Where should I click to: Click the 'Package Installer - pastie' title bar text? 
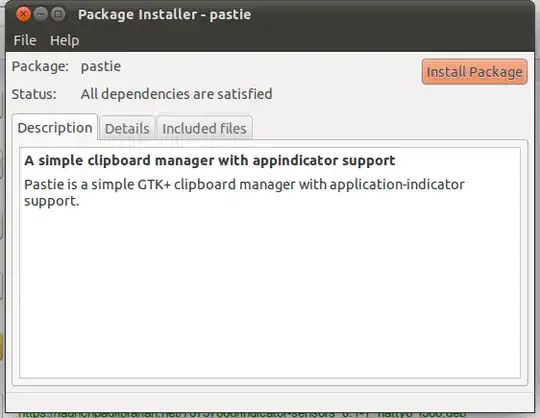[164, 14]
